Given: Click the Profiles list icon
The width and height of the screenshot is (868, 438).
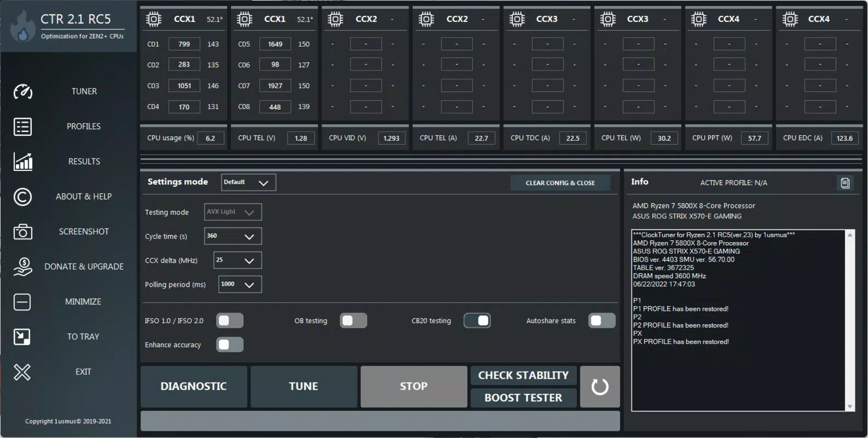Looking at the screenshot, I should (x=22, y=126).
